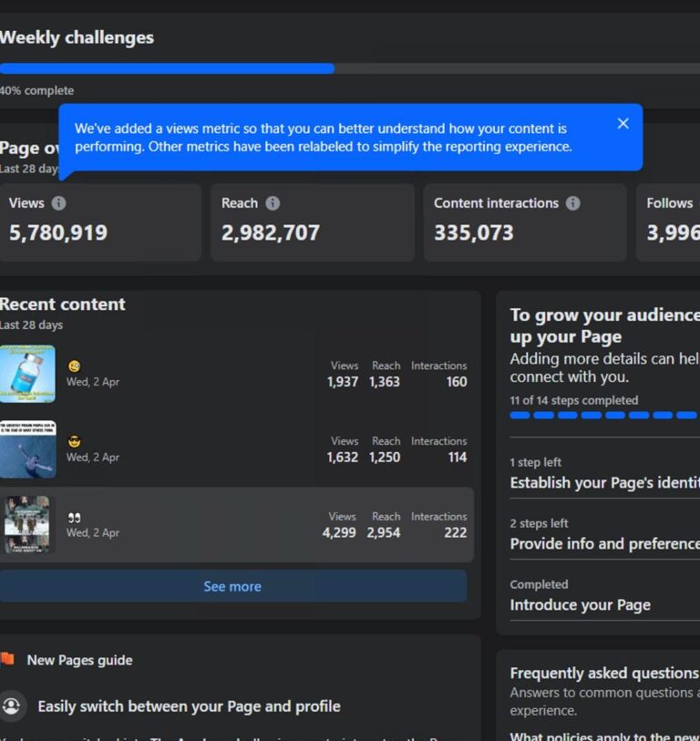Open the Content interactions metric card
700x741 pixels.
pos(525,223)
